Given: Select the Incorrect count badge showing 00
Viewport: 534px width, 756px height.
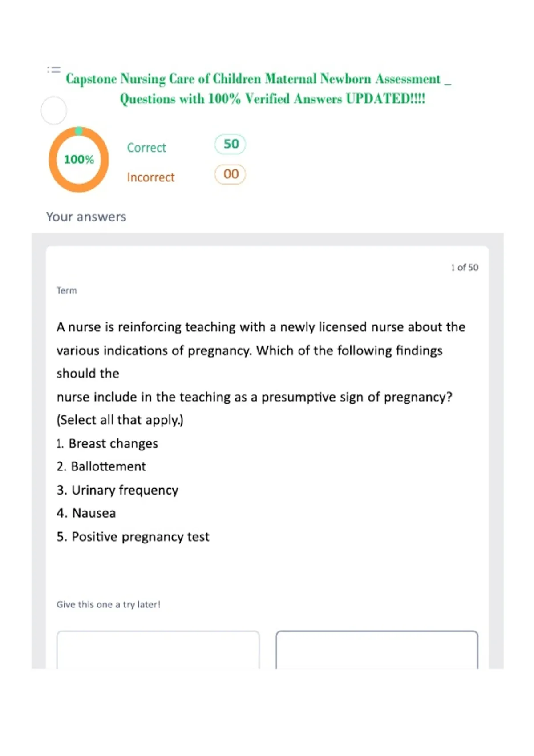Looking at the screenshot, I should [231, 174].
